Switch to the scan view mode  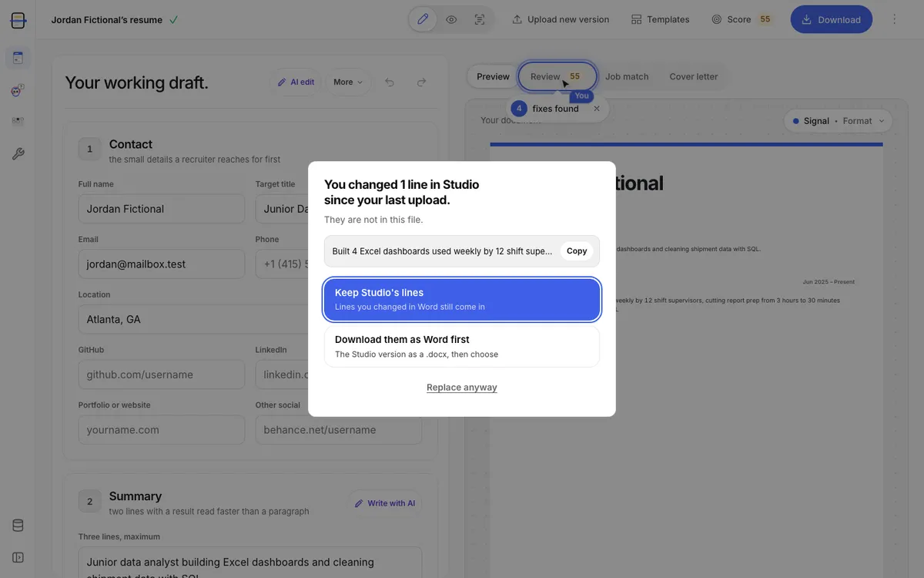[x=480, y=19]
